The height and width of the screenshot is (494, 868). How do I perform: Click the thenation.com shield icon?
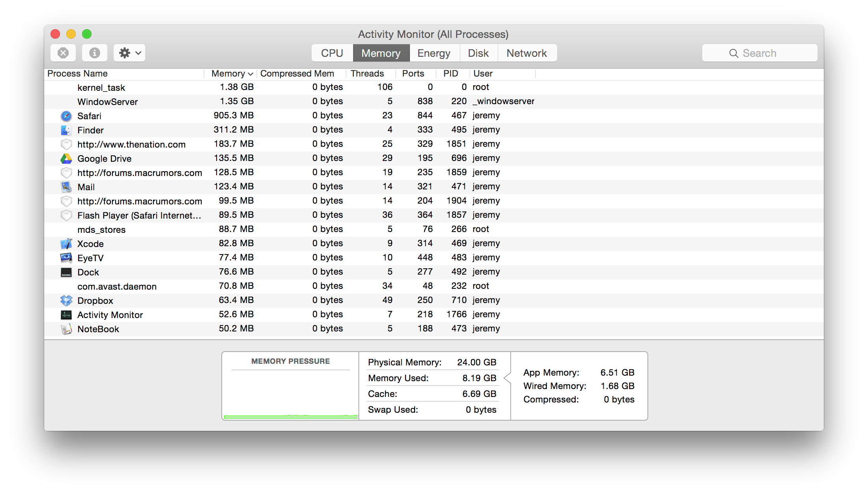(x=66, y=144)
